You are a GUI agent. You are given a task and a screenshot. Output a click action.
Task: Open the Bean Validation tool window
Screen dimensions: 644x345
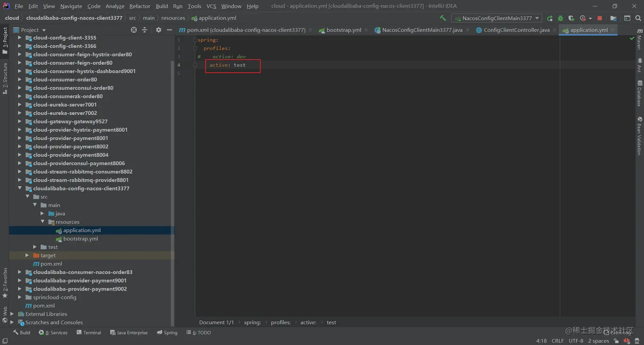coord(639,136)
